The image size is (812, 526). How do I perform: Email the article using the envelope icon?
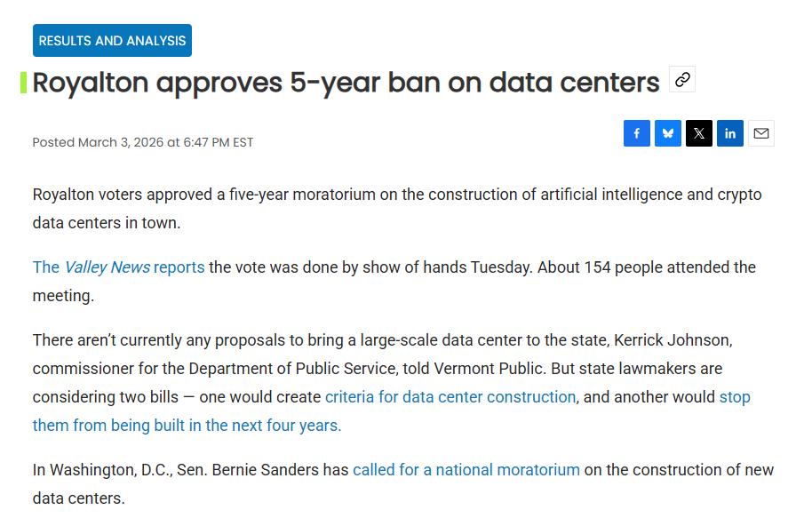pos(761,133)
